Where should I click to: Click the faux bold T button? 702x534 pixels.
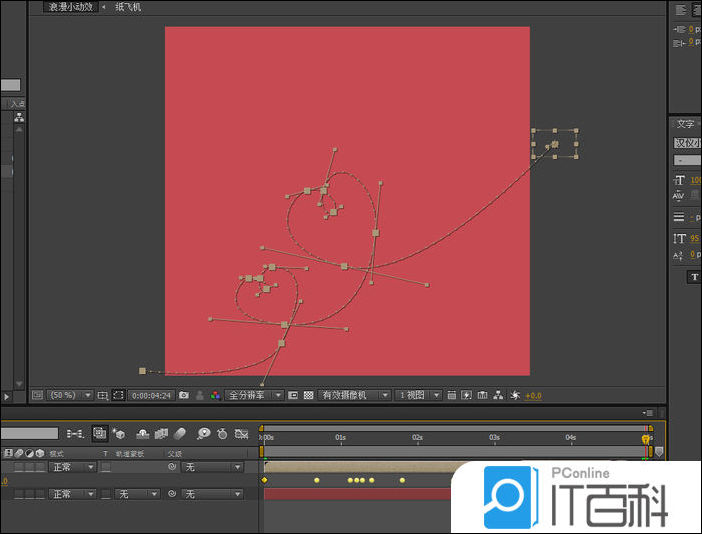[x=692, y=277]
